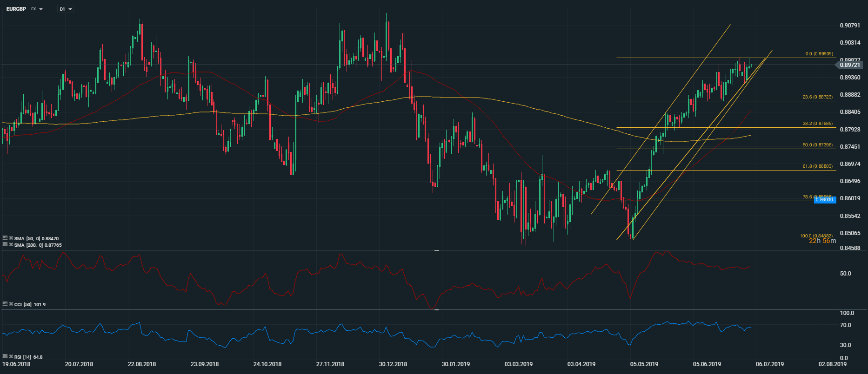Open settings icon for SMA 200 indicator
The image size is (868, 374).
point(5,244)
